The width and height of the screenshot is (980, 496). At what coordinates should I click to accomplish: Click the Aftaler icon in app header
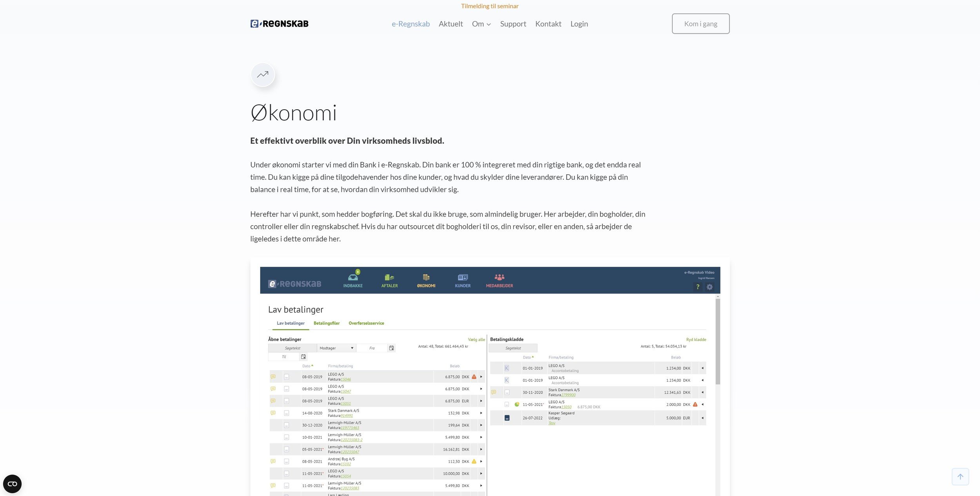(389, 278)
